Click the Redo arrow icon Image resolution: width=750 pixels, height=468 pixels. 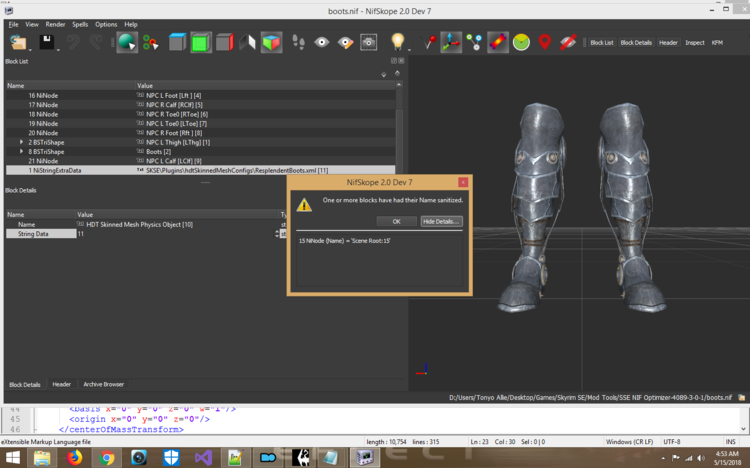tap(96, 42)
